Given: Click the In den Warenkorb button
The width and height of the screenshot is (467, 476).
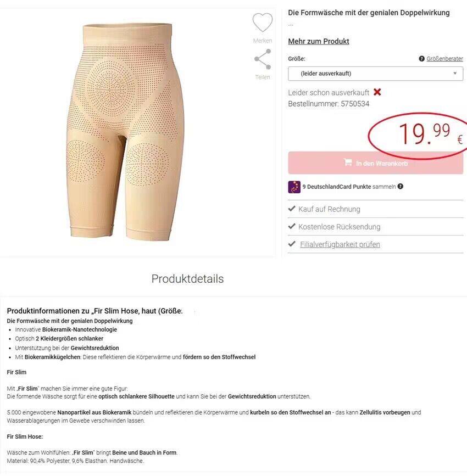Looking at the screenshot, I should pos(376,163).
